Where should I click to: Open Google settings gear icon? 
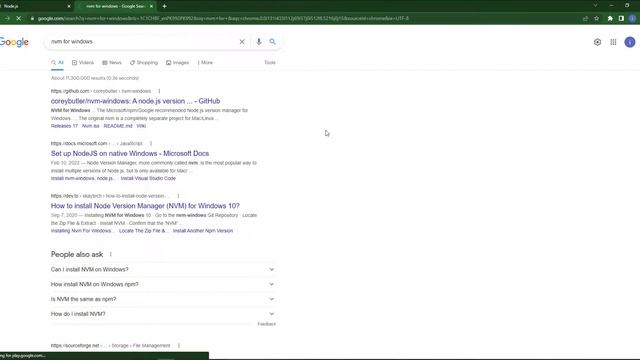(x=597, y=42)
